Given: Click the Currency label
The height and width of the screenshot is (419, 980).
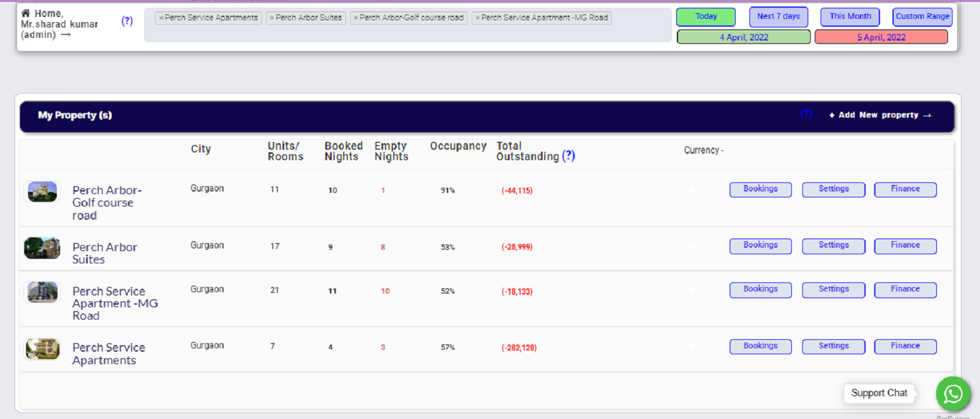Looking at the screenshot, I should pyautogui.click(x=704, y=150).
